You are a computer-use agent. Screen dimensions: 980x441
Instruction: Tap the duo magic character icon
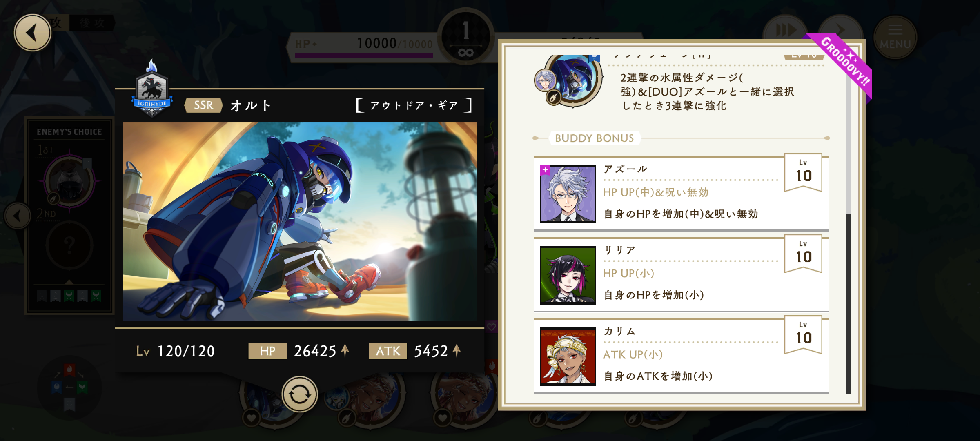tap(568, 81)
